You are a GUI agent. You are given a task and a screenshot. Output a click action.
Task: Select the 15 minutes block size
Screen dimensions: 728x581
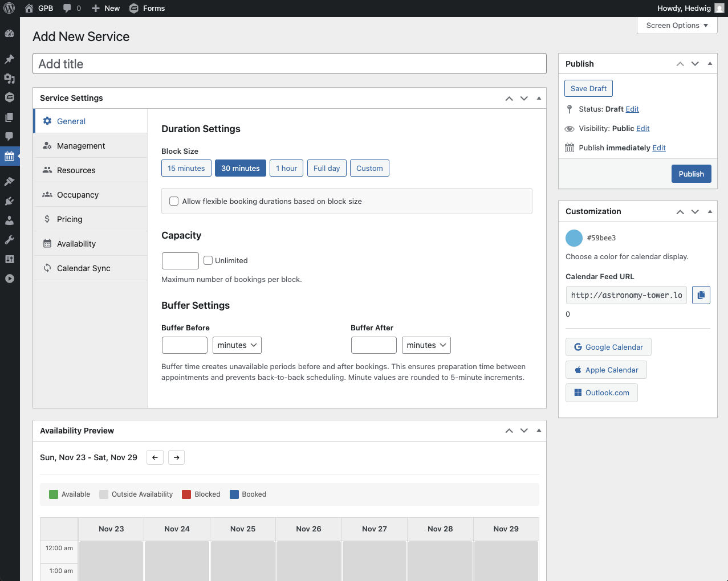(x=186, y=168)
